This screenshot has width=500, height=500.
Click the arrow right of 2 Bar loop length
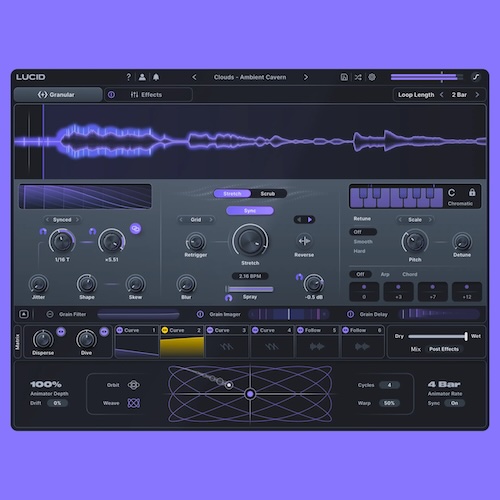[x=477, y=95]
